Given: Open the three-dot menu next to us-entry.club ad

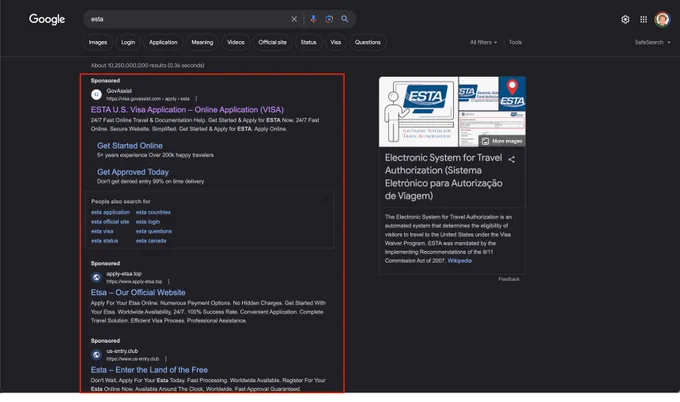Looking at the screenshot, I should [x=166, y=359].
